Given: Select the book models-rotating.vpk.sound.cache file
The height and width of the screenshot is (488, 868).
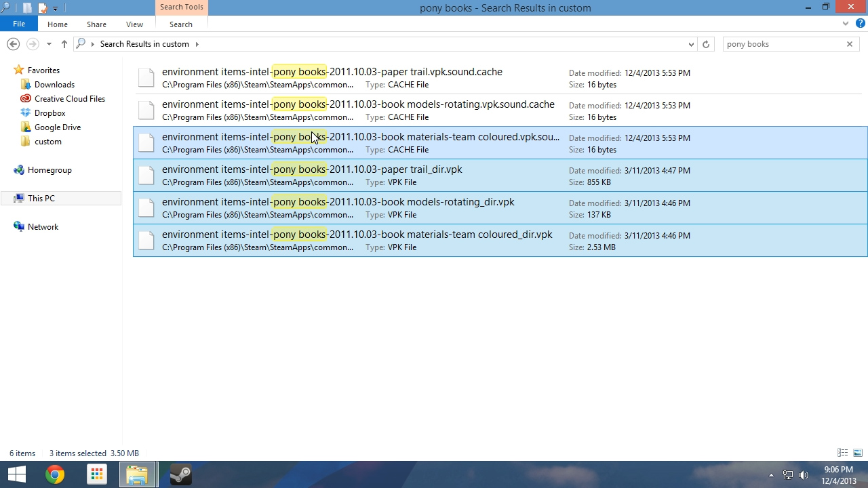Looking at the screenshot, I should tap(500, 110).
